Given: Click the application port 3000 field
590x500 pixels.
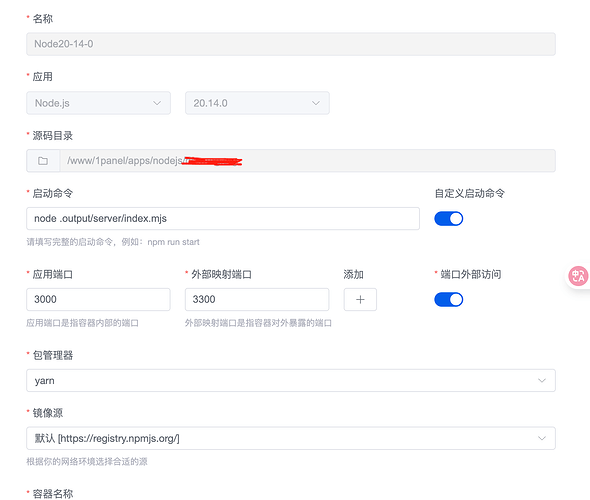Looking at the screenshot, I should click(98, 299).
